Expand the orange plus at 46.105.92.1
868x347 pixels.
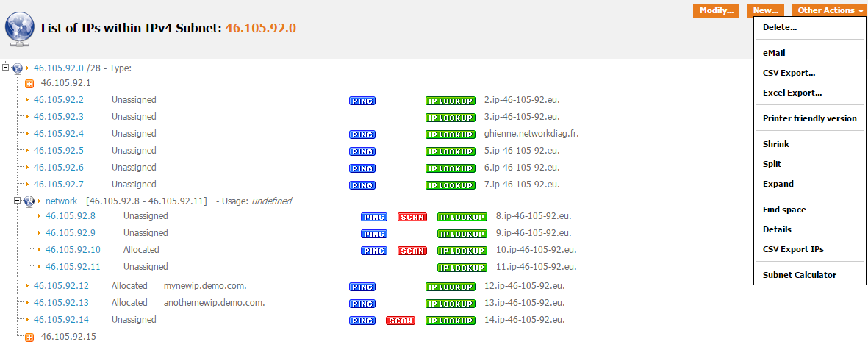tap(29, 84)
